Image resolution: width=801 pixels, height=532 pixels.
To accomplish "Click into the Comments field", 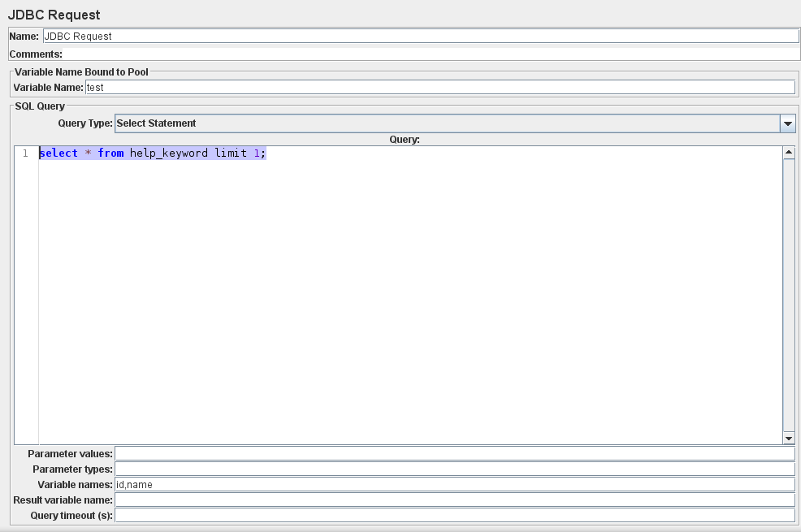I will point(431,54).
